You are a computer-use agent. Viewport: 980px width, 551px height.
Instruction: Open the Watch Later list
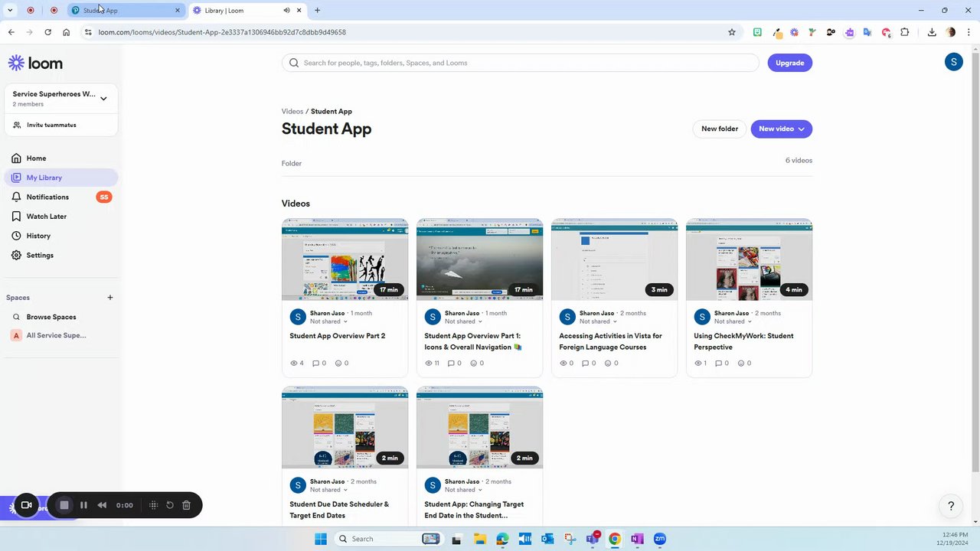(61, 217)
